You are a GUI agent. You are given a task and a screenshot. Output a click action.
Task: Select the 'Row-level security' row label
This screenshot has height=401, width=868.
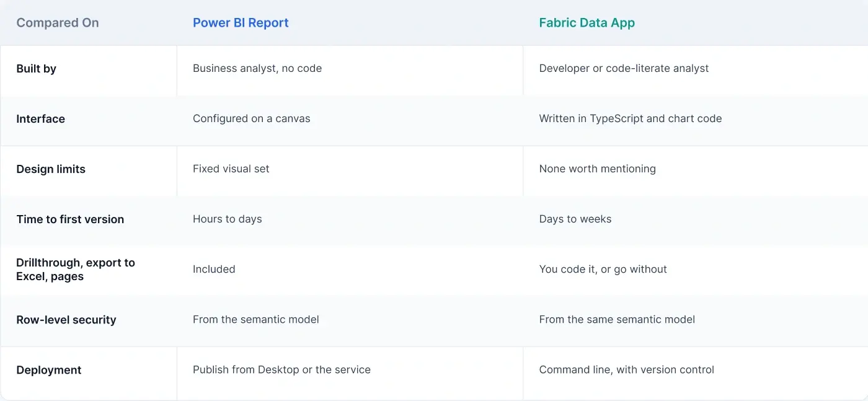click(66, 320)
